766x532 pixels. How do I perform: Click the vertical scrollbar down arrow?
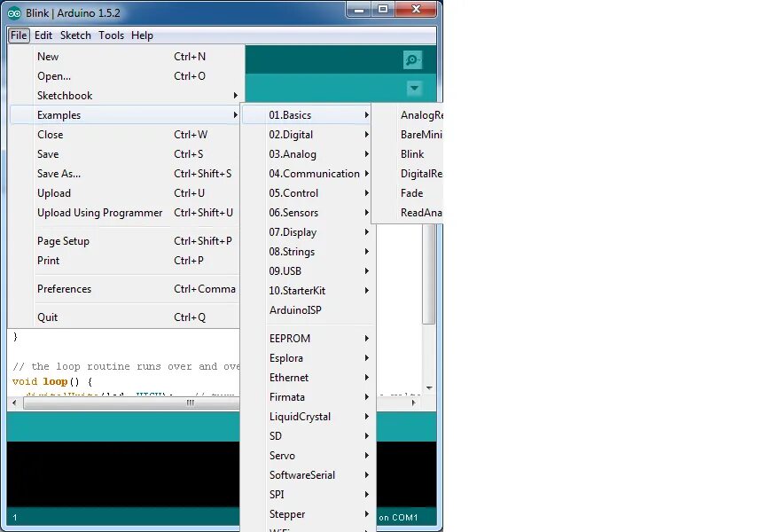(x=429, y=387)
